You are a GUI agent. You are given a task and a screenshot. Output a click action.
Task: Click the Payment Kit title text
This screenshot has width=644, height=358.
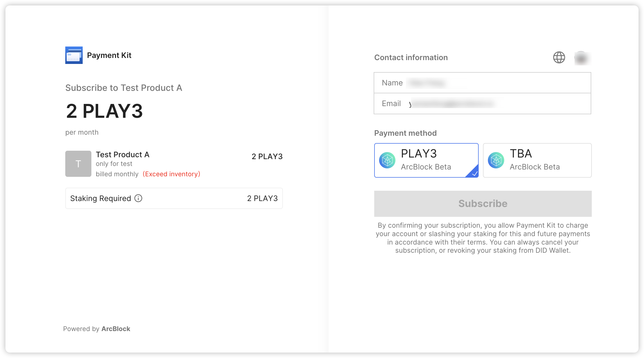click(x=109, y=55)
